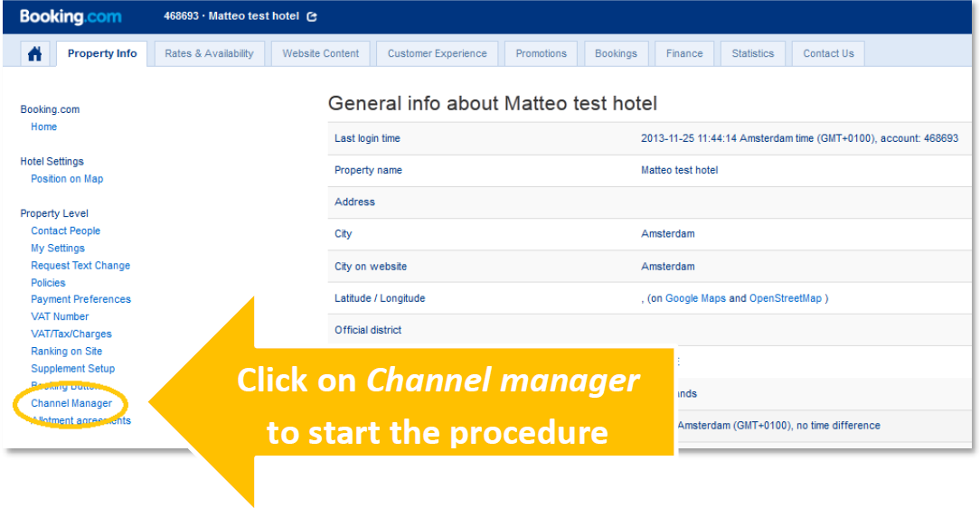
Task: Open the external link icon beside hotel name
Action: [313, 16]
